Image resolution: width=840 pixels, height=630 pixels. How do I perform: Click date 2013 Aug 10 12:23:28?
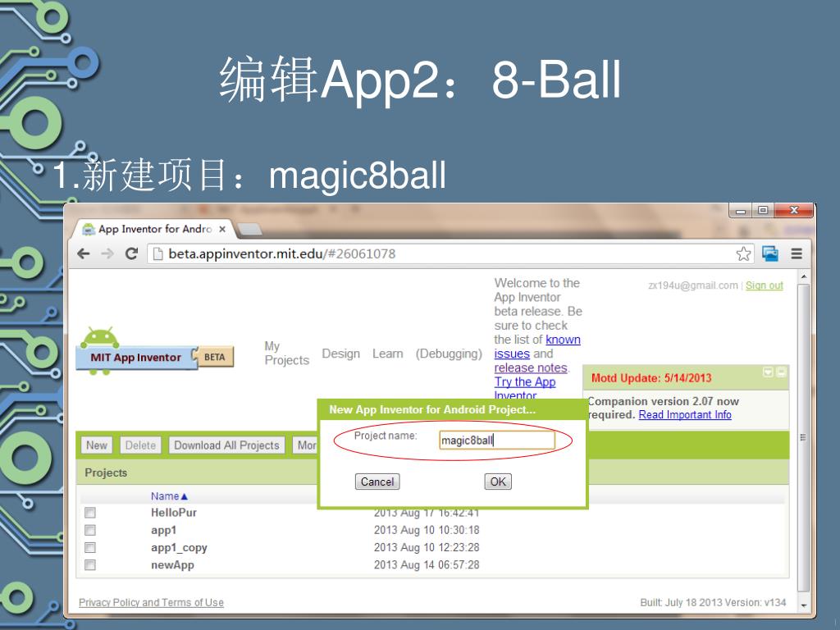point(427,547)
